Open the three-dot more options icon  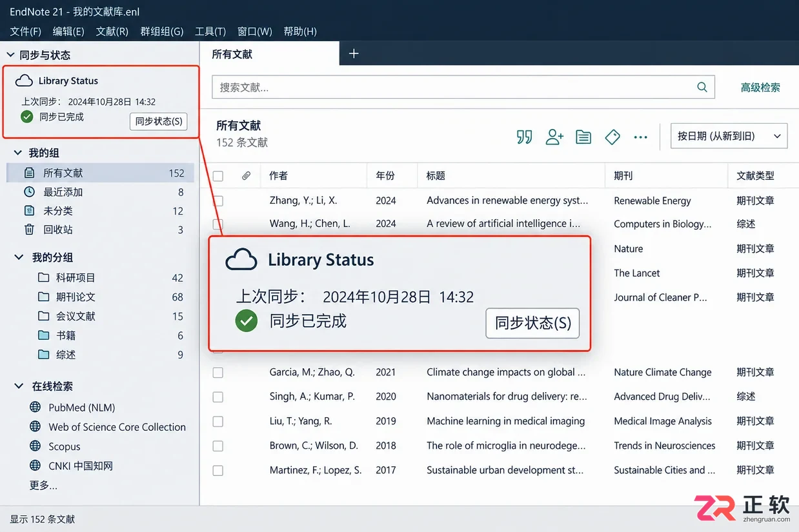(x=640, y=137)
